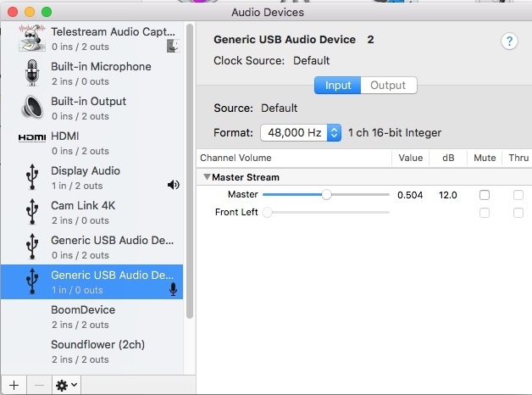
Task: Select the Built-in Output speaker icon
Action: tap(32, 108)
